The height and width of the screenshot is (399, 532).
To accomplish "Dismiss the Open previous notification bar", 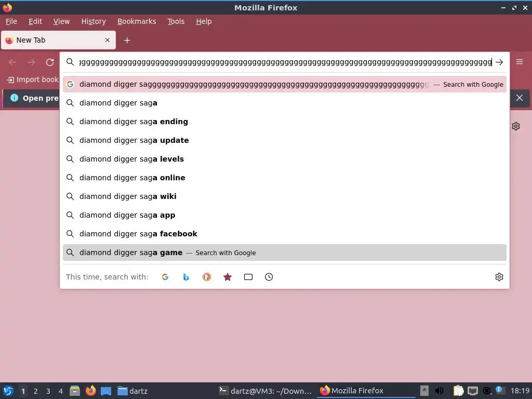I will 520,98.
